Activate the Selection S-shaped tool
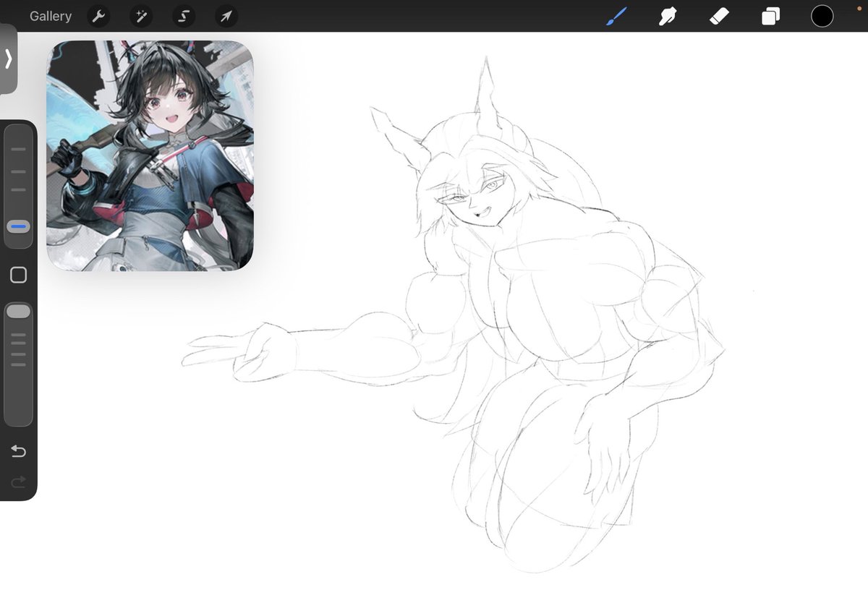This screenshot has height=603, width=868. [x=184, y=16]
